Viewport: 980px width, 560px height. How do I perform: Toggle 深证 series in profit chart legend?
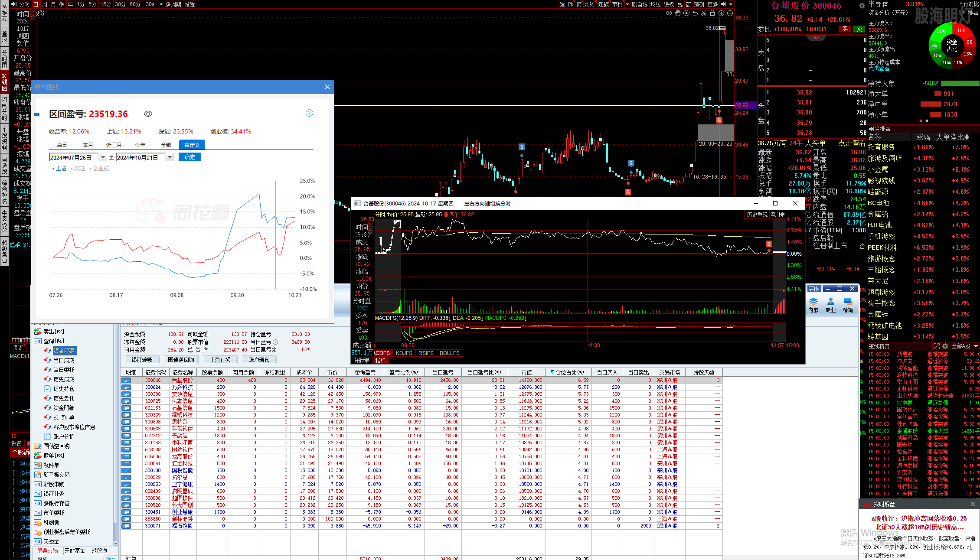pyautogui.click(x=78, y=169)
